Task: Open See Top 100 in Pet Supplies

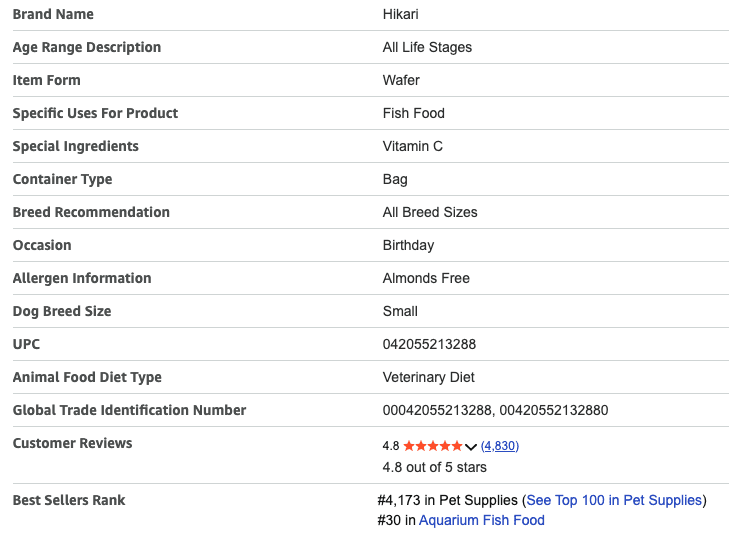Action: (x=614, y=500)
